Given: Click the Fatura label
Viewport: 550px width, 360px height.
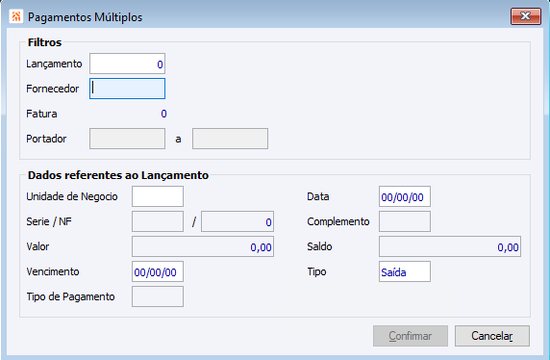Looking at the screenshot, I should [x=42, y=114].
